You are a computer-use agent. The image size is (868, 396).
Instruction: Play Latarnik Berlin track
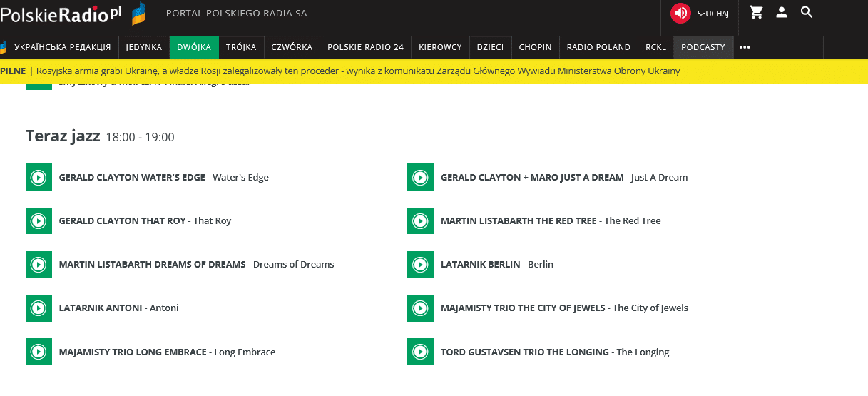tap(421, 264)
